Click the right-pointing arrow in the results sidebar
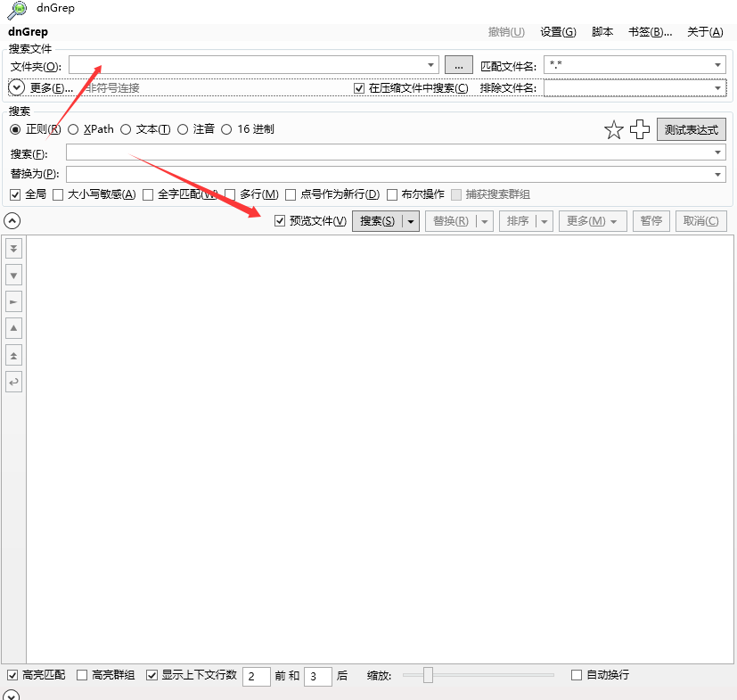Image resolution: width=737 pixels, height=700 pixels. pyautogui.click(x=13, y=301)
